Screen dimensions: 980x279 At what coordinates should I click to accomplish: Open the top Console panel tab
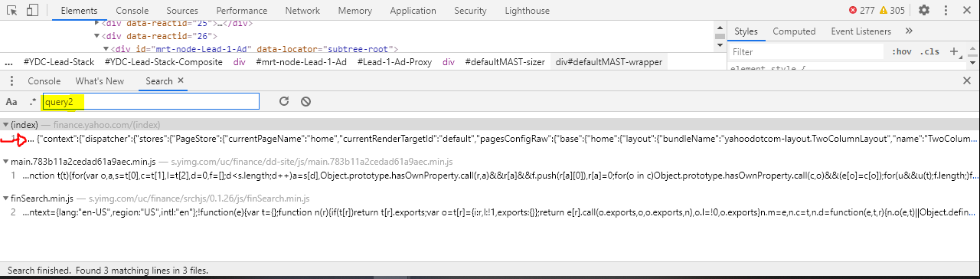click(x=132, y=11)
